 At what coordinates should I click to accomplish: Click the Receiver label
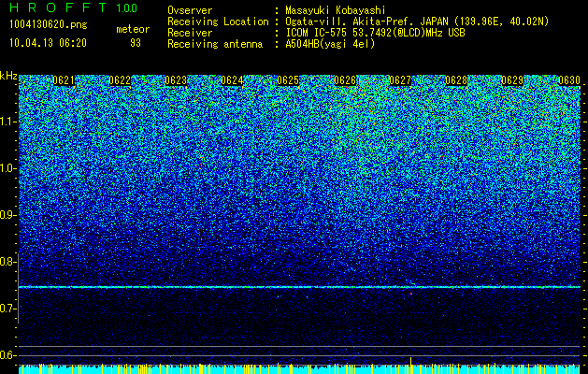190,33
